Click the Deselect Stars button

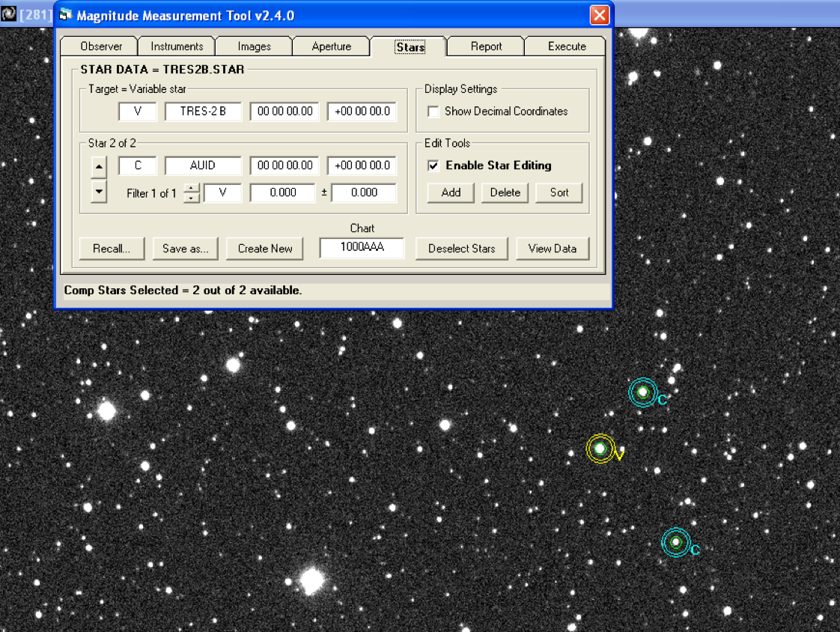[x=462, y=249]
